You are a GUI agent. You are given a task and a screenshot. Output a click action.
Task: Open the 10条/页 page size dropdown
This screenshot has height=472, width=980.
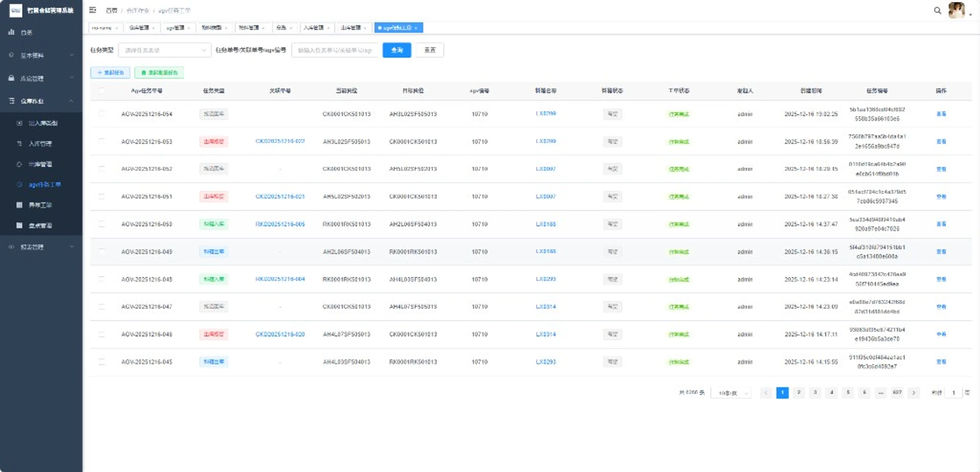pos(731,393)
